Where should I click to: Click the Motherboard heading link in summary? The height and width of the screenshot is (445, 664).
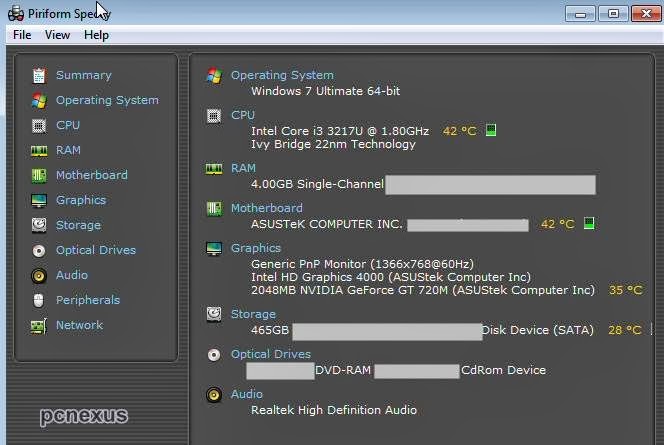pos(266,208)
